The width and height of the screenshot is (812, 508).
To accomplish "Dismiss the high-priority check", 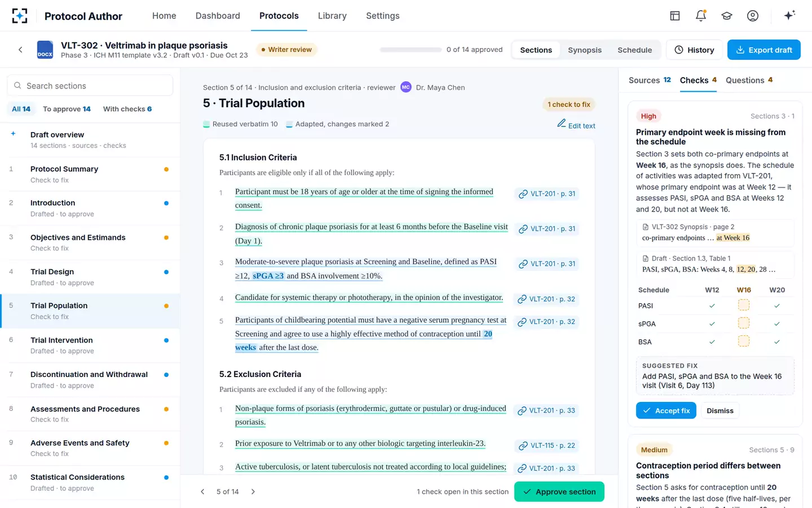I will (720, 410).
